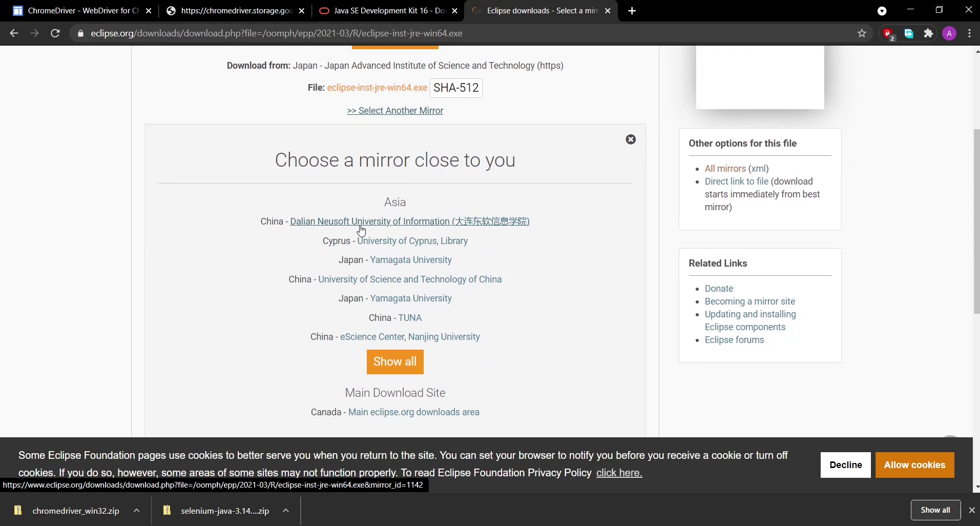
Task: Choose University of Cyprus, Library mirror
Action: 412,241
